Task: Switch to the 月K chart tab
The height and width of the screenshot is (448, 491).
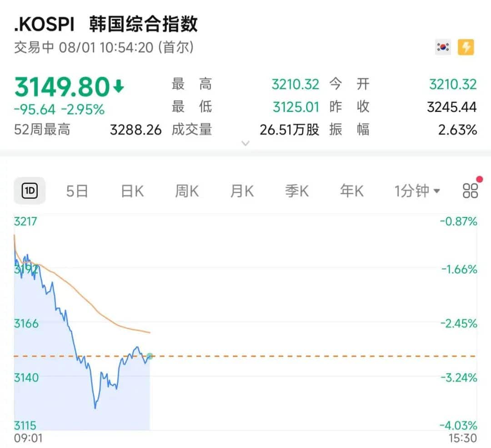Action: [x=242, y=191]
